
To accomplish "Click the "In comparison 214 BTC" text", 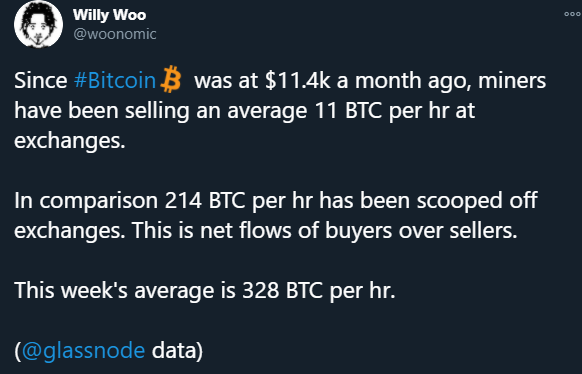I will tap(130, 201).
